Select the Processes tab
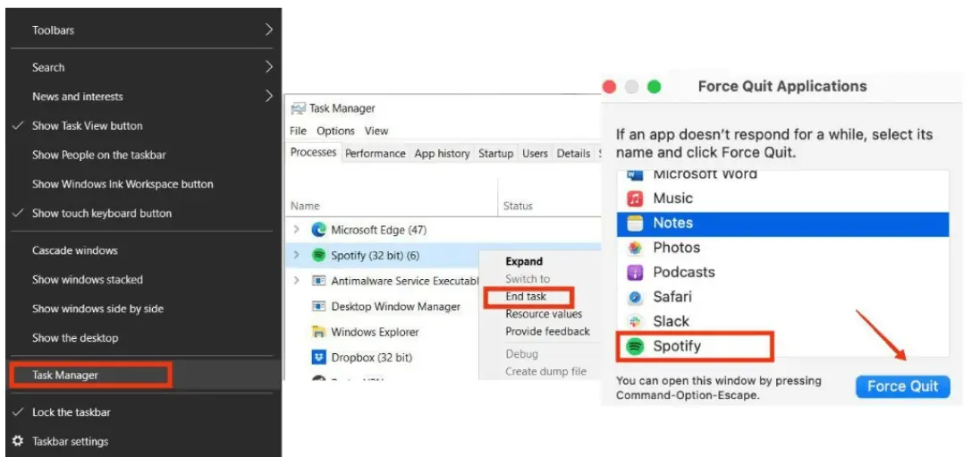This screenshot has width=980, height=457. pos(313,153)
